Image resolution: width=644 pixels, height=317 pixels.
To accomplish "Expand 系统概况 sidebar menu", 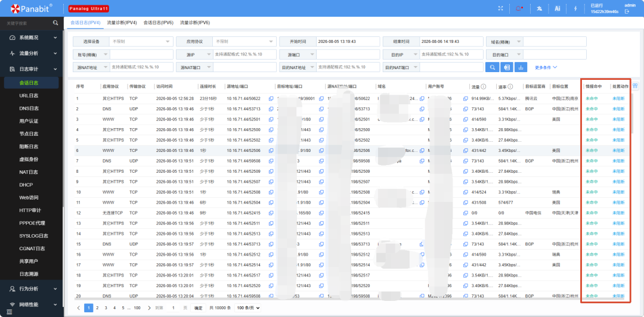I will click(x=32, y=38).
